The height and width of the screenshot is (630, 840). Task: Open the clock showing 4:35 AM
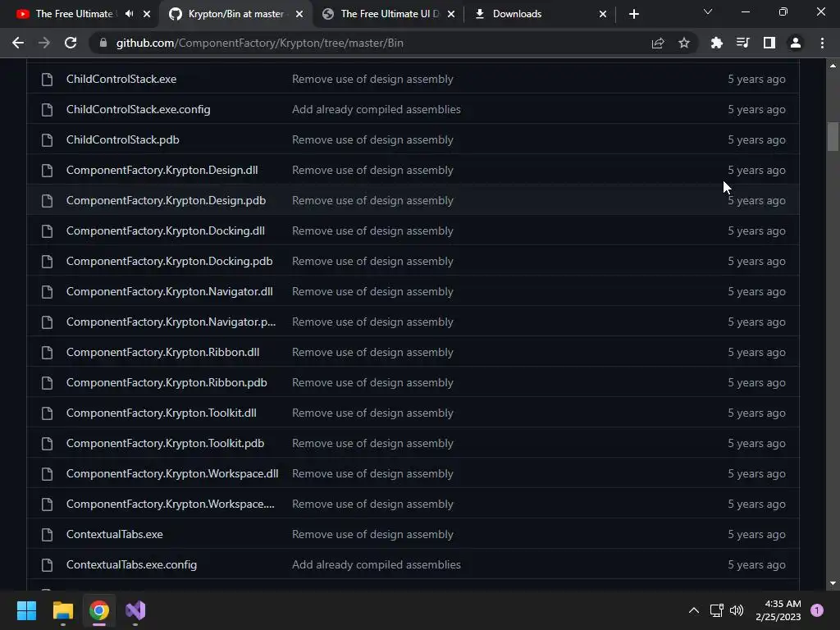[x=778, y=610]
